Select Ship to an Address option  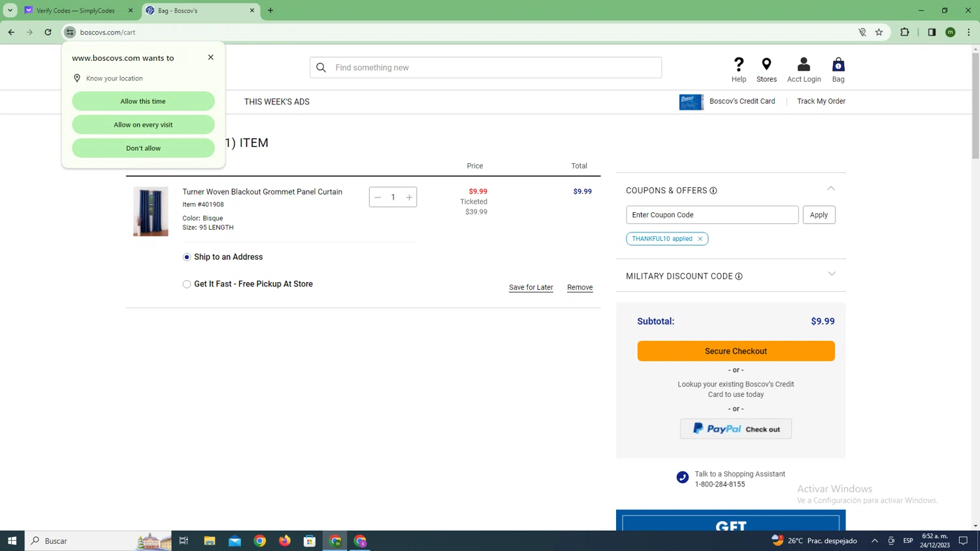(187, 257)
